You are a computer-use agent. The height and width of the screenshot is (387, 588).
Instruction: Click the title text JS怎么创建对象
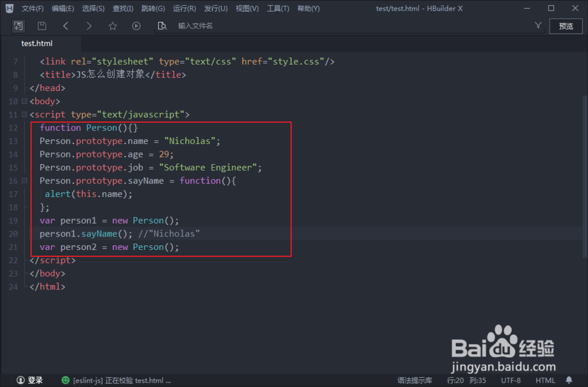tap(111, 74)
